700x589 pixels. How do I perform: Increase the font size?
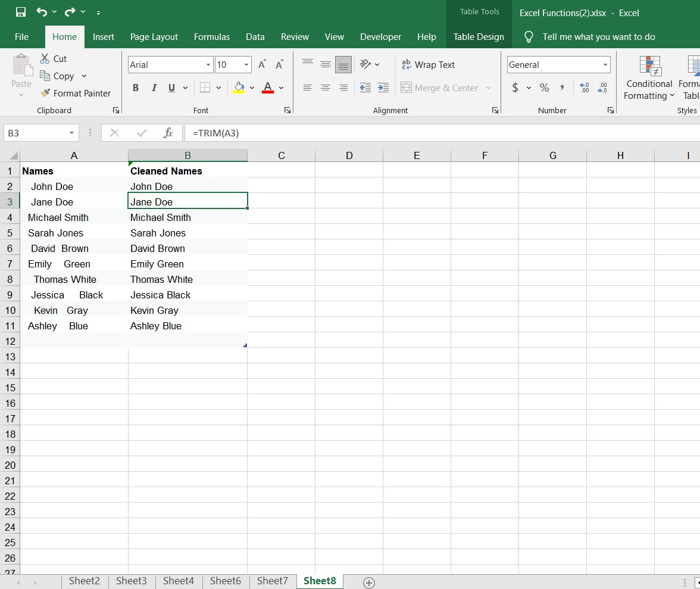click(262, 65)
